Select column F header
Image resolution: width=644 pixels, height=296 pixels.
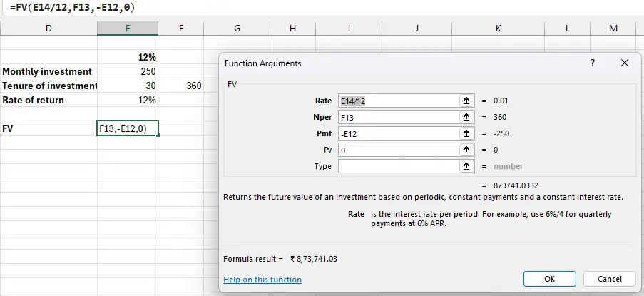click(181, 28)
